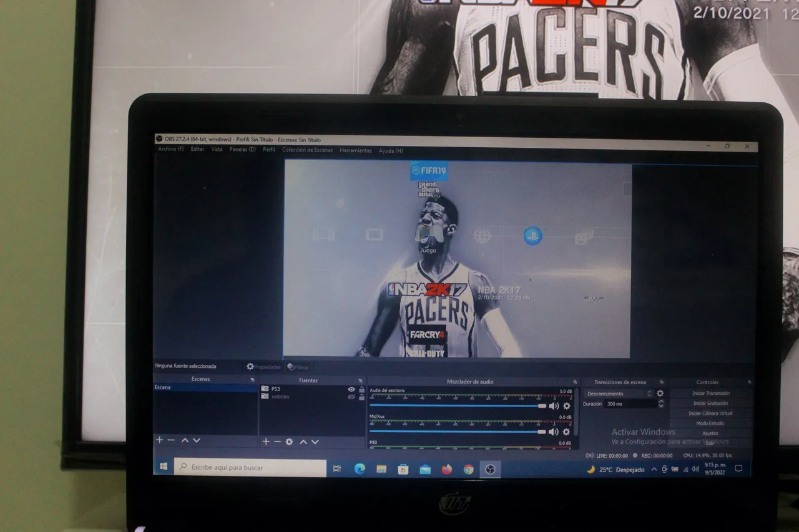
Task: Open File Explorer from taskbar
Action: 381,469
